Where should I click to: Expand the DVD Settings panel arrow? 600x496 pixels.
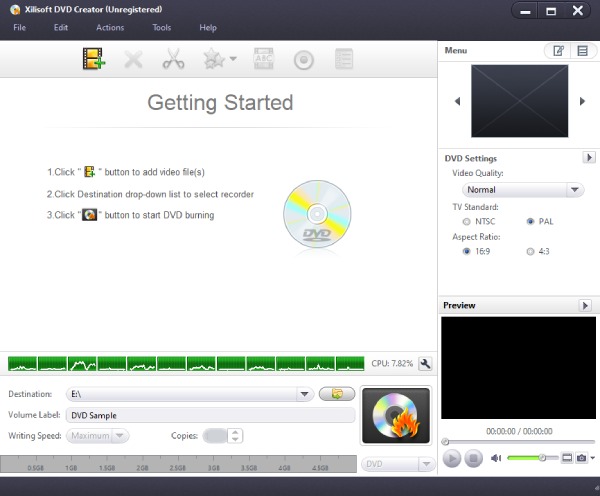[x=589, y=158]
